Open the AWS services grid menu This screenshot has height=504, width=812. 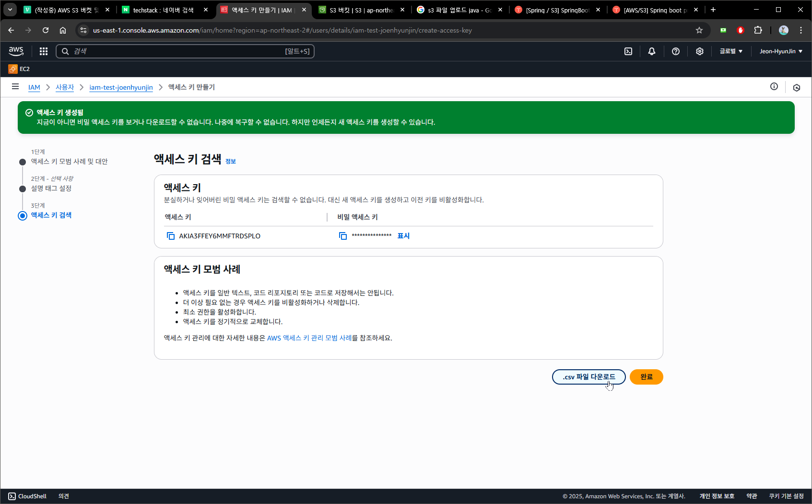coord(44,51)
